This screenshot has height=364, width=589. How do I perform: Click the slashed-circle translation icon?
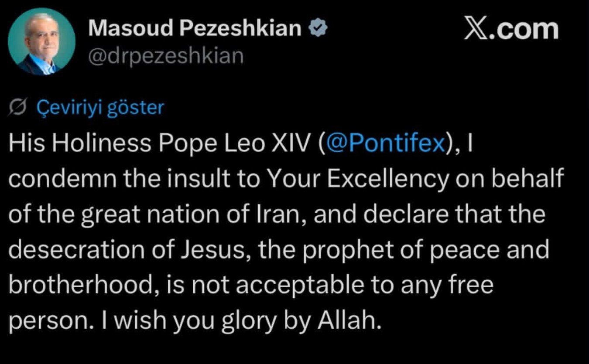coord(18,107)
